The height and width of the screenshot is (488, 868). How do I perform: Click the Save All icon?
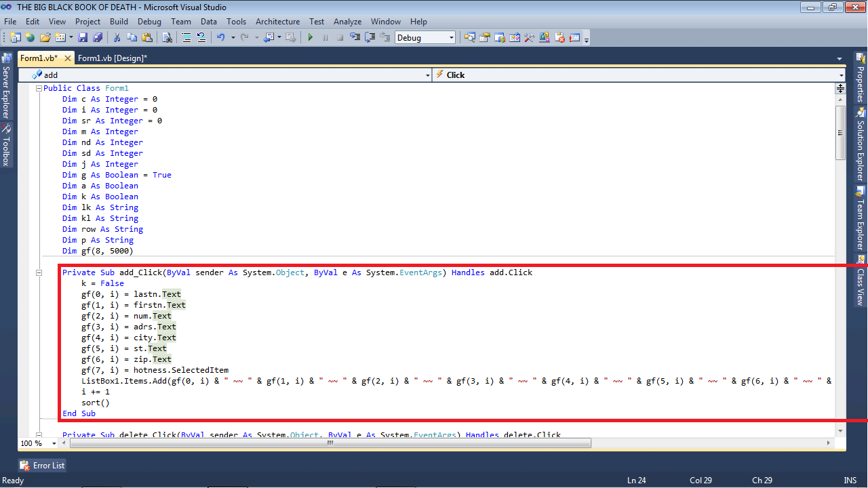[x=98, y=38]
